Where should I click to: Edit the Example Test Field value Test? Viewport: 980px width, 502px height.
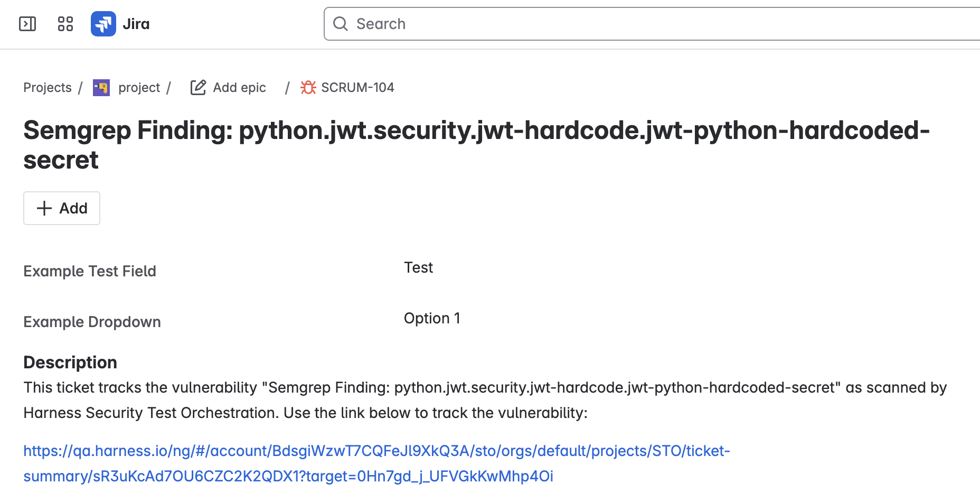click(x=418, y=267)
